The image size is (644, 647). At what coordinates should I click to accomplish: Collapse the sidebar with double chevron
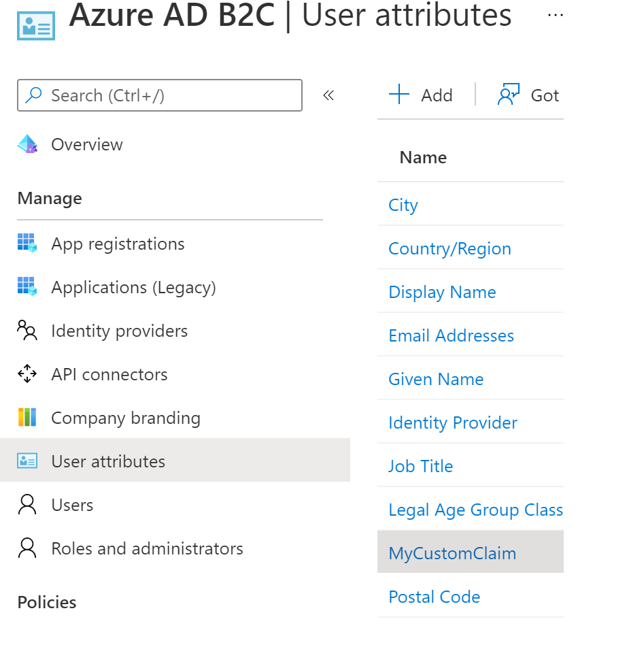(328, 95)
